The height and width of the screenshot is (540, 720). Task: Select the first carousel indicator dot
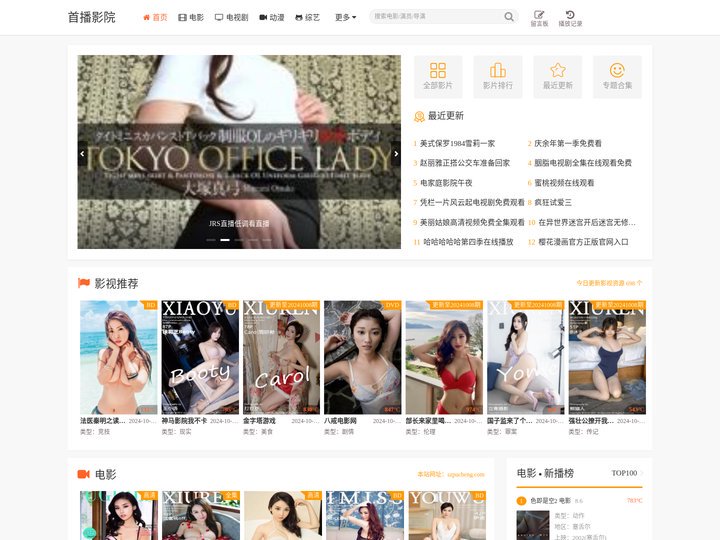211,240
